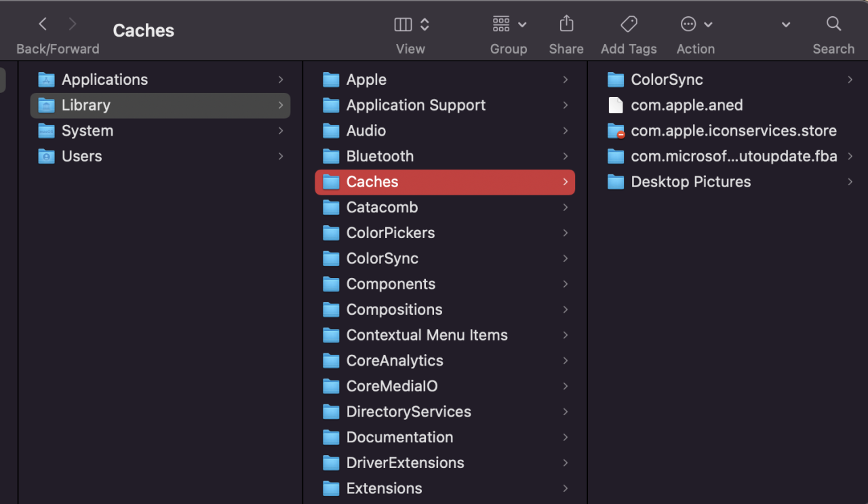This screenshot has height=504, width=868.
Task: Expand Applications with its chevron
Action: pyautogui.click(x=281, y=79)
